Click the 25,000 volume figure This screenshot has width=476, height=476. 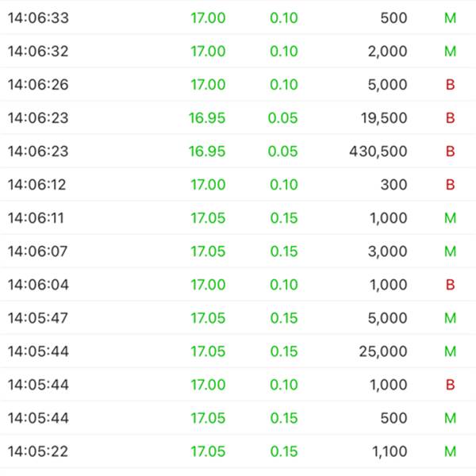[383, 351]
